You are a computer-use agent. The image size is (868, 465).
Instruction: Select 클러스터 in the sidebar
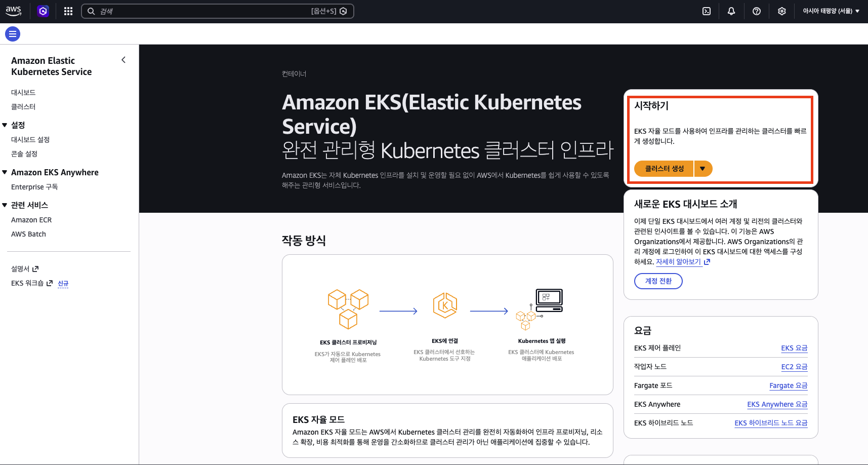coord(23,106)
